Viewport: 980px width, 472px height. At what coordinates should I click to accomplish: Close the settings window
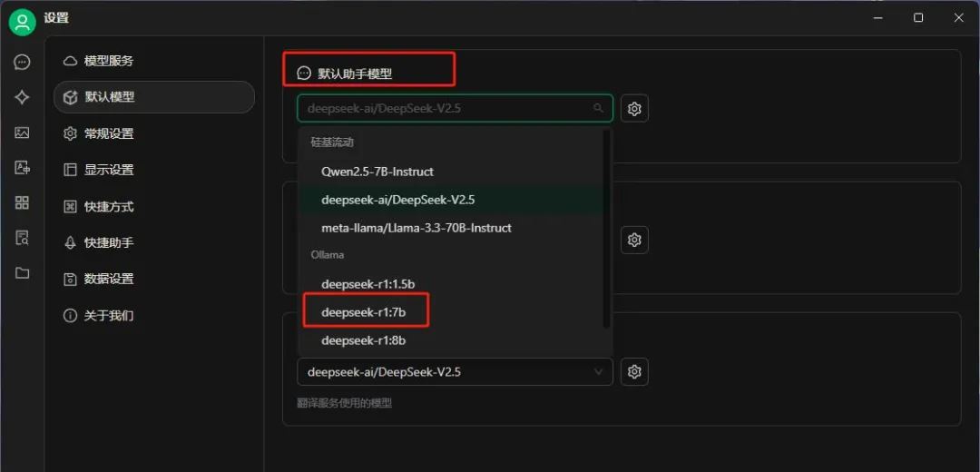tap(958, 18)
